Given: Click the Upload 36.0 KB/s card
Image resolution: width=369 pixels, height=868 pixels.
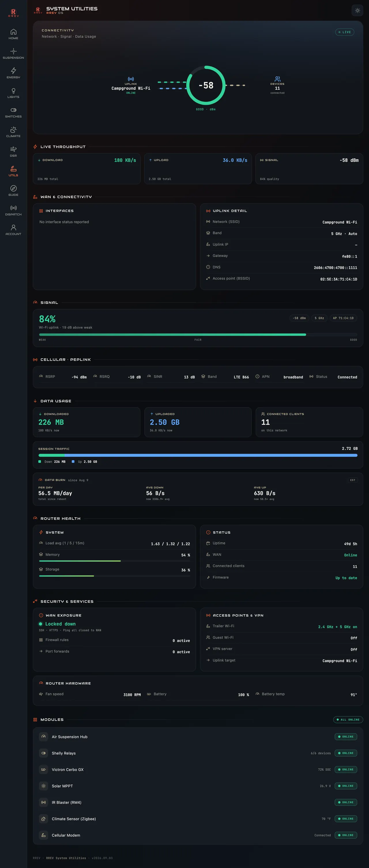Looking at the screenshot, I should tap(198, 169).
